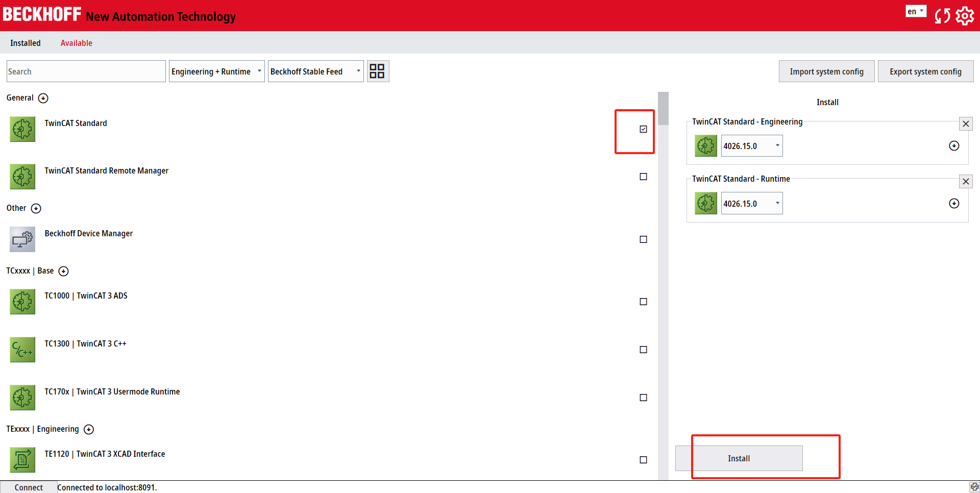Open the settings gear icon
Screen dimensions: 980x493
(965, 15)
